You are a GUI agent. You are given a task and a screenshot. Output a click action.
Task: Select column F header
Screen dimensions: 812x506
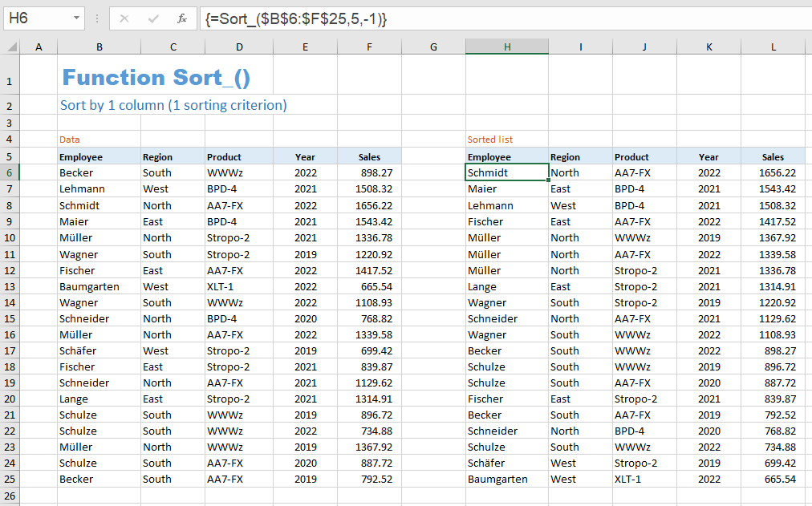(x=369, y=47)
